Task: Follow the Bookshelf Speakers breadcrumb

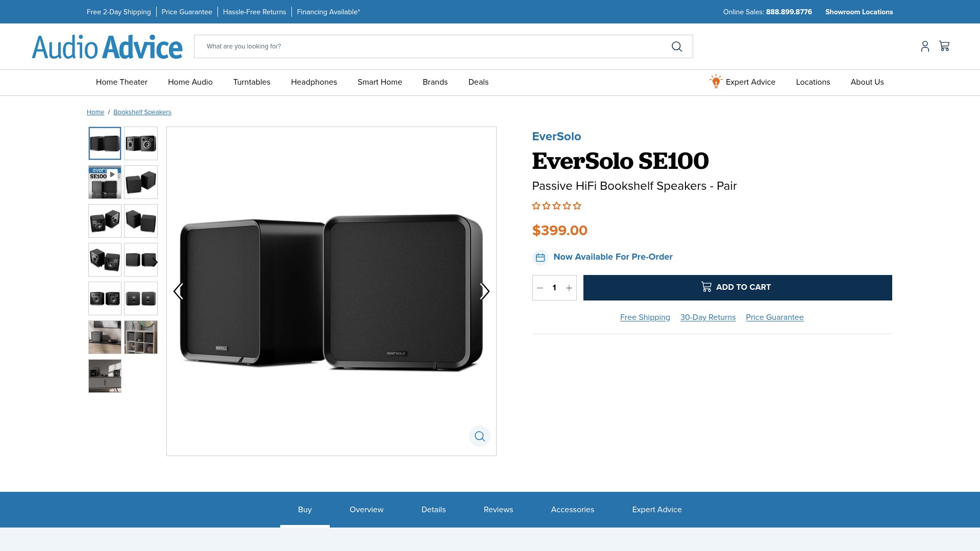Action: coord(142,112)
